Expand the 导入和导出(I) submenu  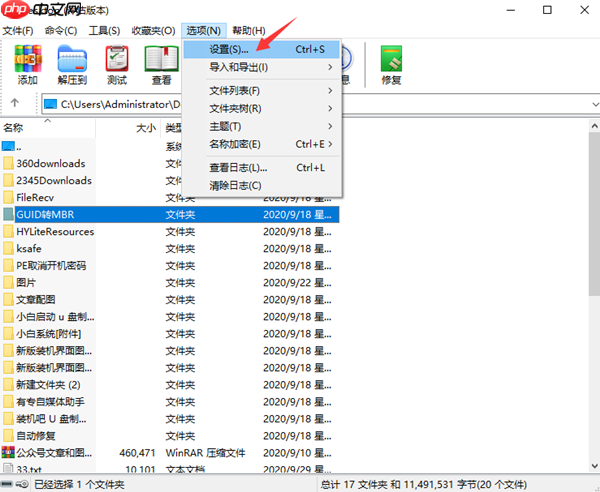pyautogui.click(x=261, y=67)
